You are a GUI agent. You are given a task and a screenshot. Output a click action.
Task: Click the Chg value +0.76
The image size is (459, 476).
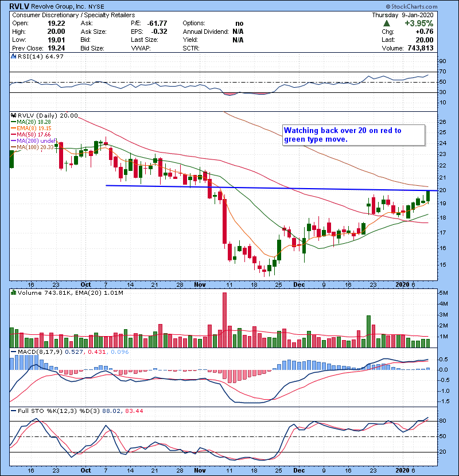[x=425, y=32]
